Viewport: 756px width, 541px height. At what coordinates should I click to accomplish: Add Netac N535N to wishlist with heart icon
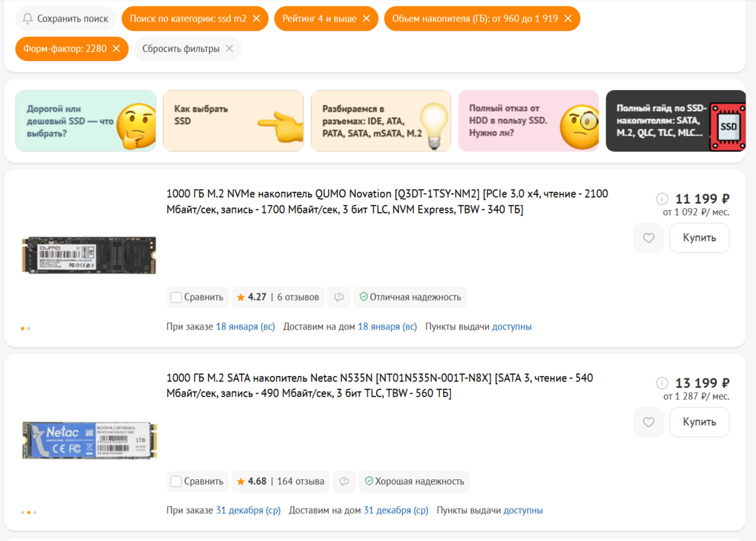tap(648, 422)
